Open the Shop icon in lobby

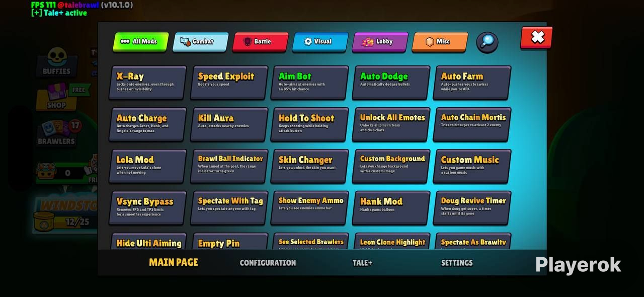(56, 98)
